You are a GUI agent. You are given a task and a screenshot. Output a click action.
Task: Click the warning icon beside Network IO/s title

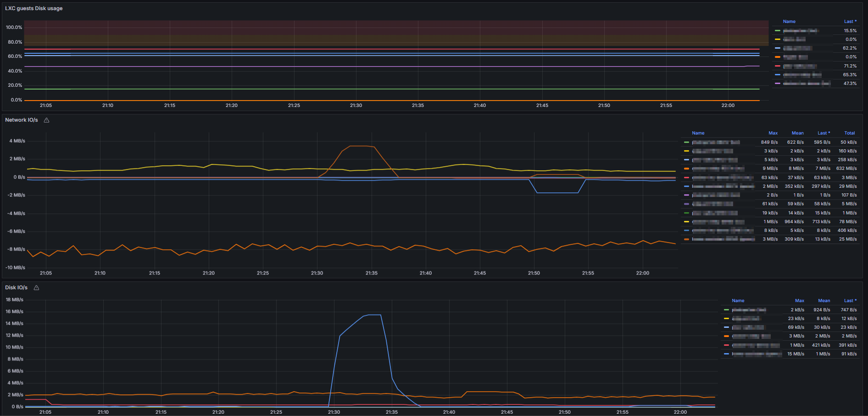click(46, 120)
